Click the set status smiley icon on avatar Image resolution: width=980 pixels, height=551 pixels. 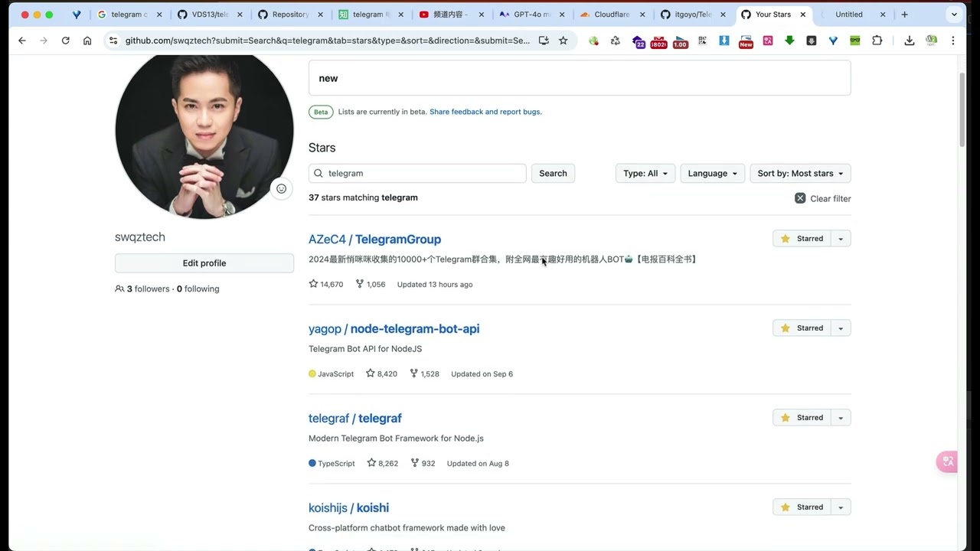click(x=281, y=188)
